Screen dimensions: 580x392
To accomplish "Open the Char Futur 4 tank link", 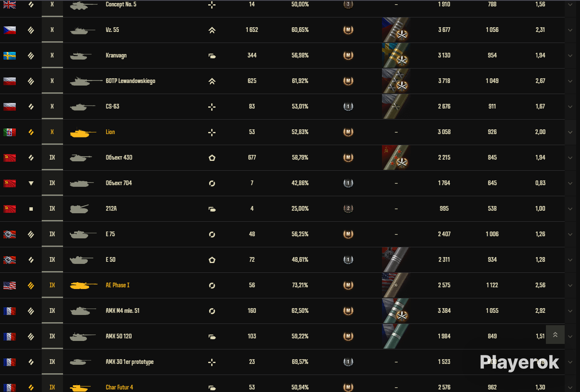I will pyautogui.click(x=119, y=387).
